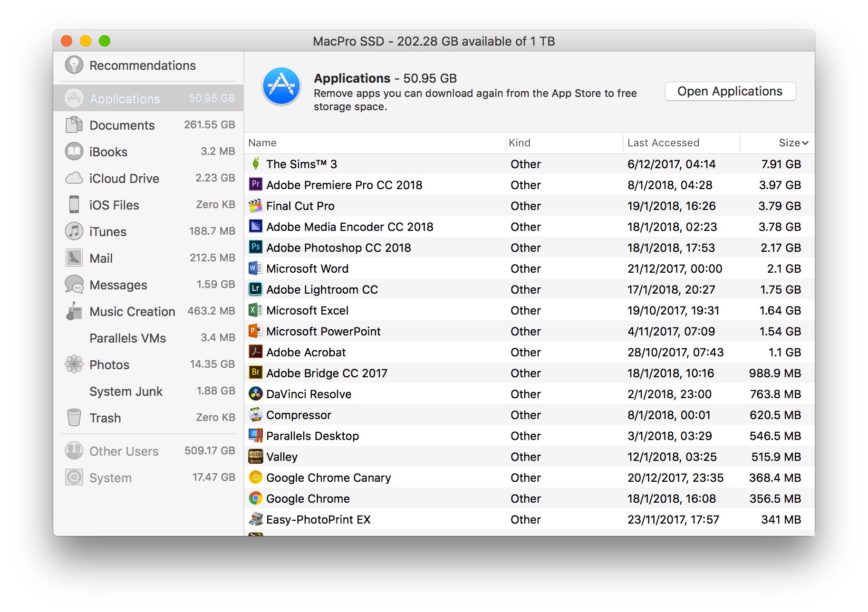Click the 8/1/2018, 04:28 access date
This screenshot has height=612, width=868.
[x=670, y=185]
